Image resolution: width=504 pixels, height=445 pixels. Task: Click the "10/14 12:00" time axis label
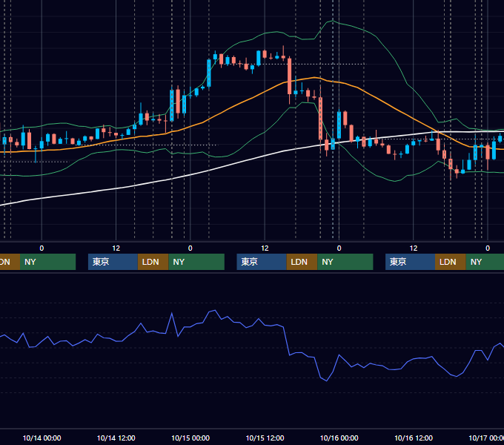[x=116, y=438]
